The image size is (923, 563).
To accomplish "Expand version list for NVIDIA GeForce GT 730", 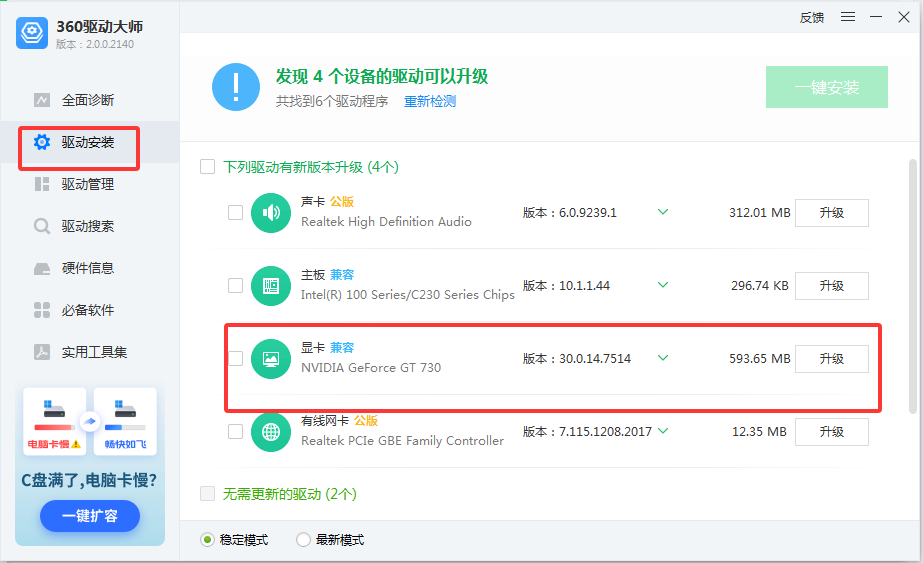I will (662, 358).
